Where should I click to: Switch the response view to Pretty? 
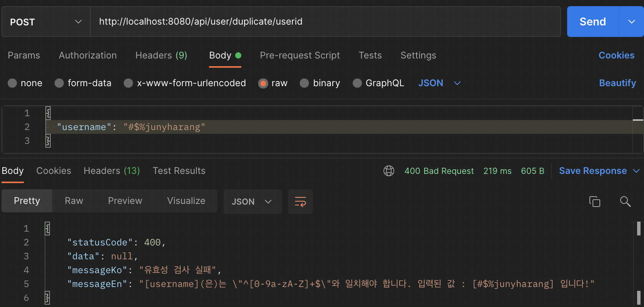point(27,201)
